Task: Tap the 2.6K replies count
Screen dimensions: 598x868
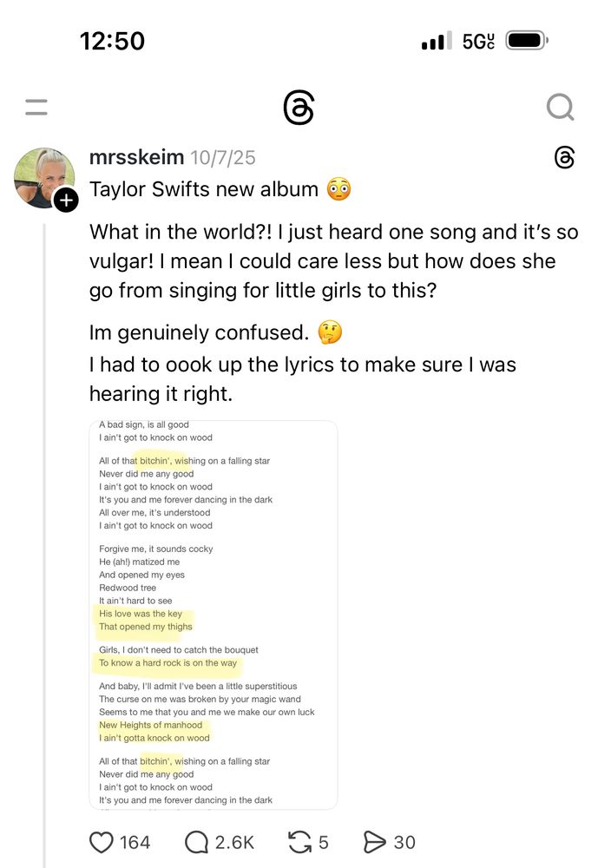Action: 234,842
